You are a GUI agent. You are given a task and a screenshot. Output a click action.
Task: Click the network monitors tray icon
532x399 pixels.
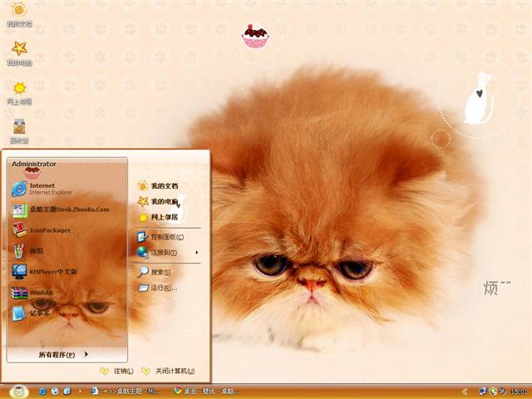pos(482,392)
